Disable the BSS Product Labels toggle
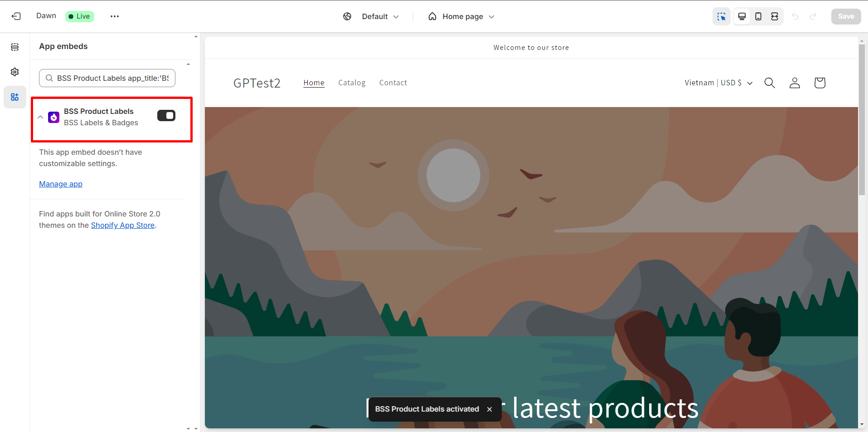The image size is (868, 432). tap(166, 115)
